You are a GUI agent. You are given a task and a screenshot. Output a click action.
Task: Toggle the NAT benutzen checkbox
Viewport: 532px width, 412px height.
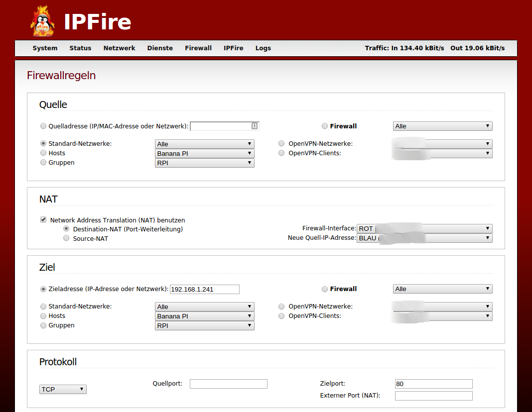click(43, 219)
